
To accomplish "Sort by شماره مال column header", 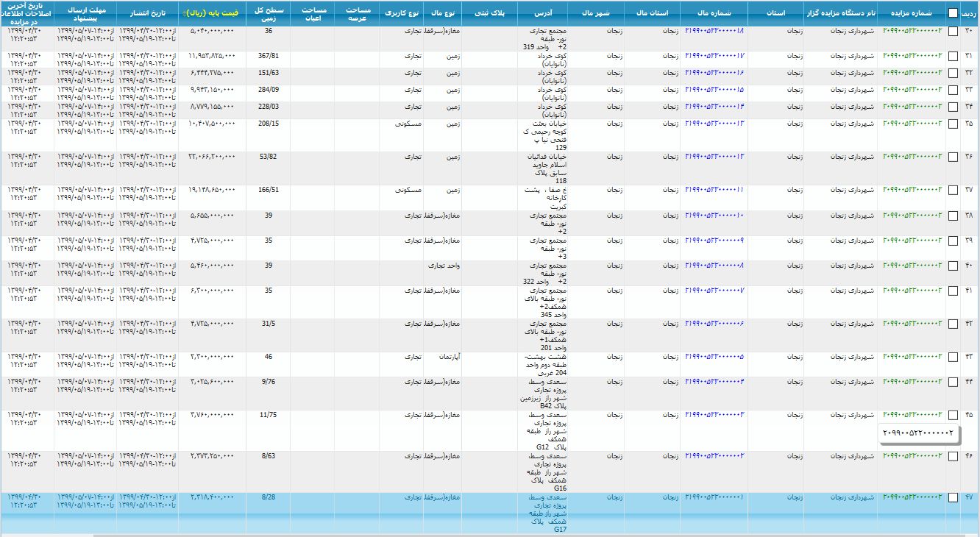I will 714,13.
